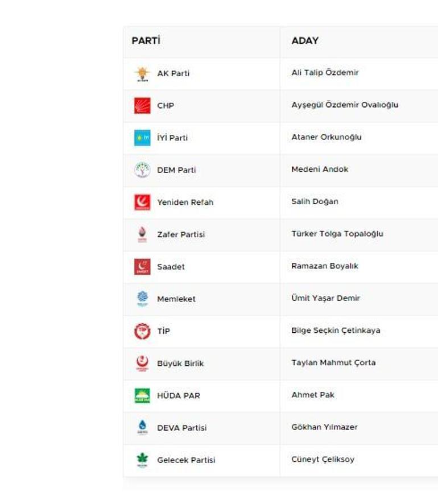Image resolution: width=438 pixels, height=504 pixels.
Task: Click the HÜDA PAR party name
Action: (x=179, y=396)
